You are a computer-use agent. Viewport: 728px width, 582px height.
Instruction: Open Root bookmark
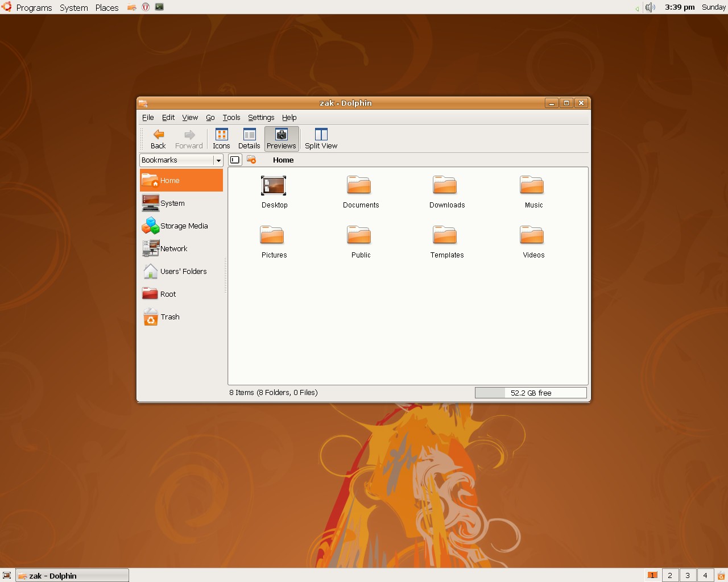[181, 294]
